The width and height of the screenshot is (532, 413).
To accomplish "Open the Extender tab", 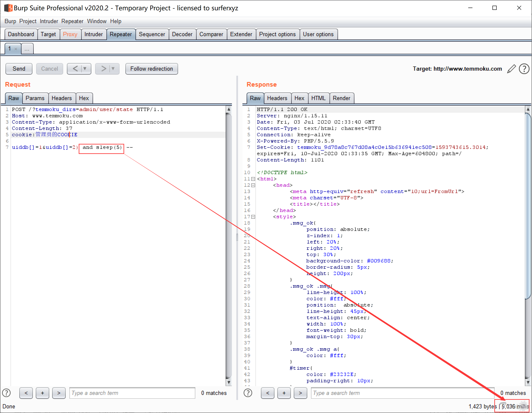I will coord(241,34).
